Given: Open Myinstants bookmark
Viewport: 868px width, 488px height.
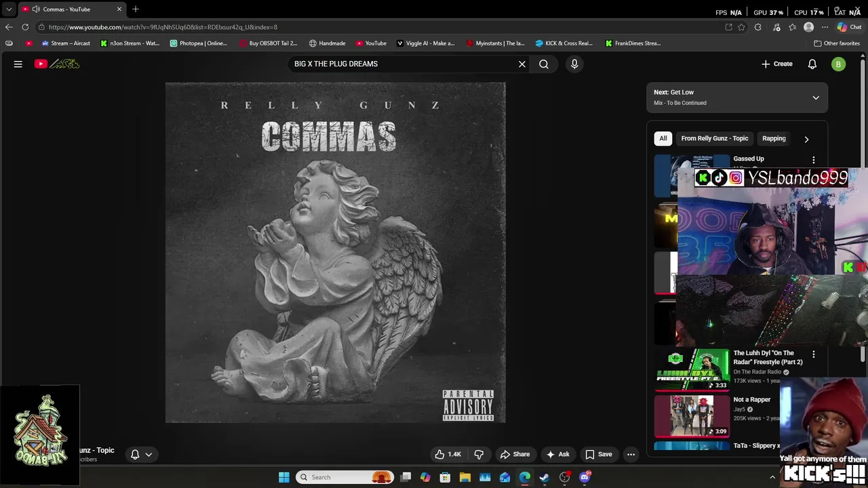Looking at the screenshot, I should coord(495,43).
